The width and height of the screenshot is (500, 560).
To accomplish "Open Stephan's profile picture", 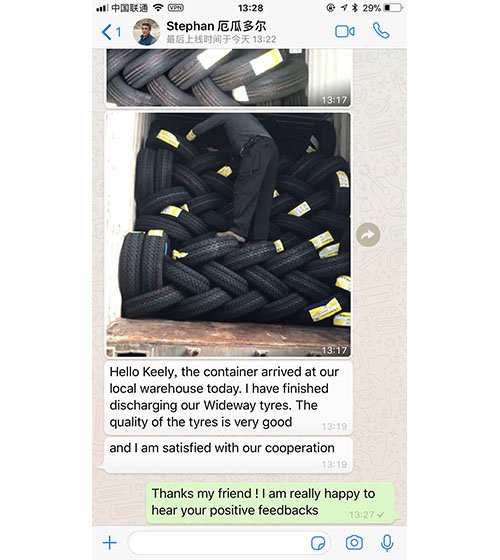I will tap(146, 32).
